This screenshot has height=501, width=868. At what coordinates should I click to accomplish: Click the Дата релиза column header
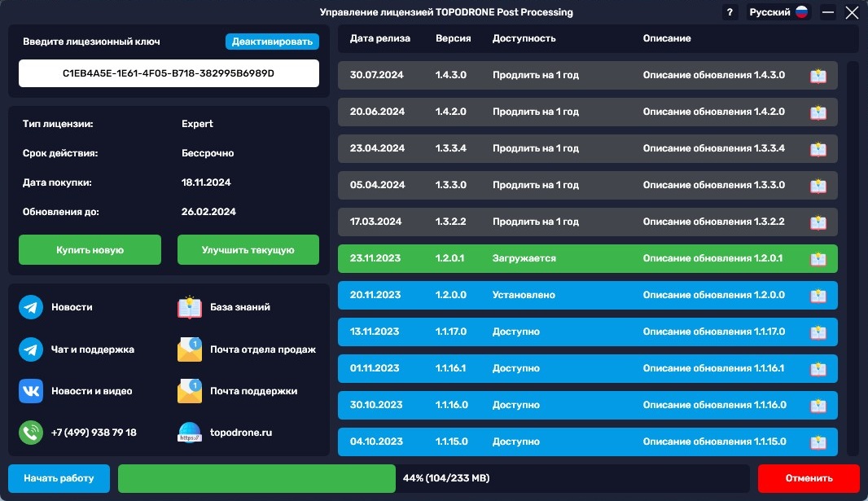coord(379,38)
